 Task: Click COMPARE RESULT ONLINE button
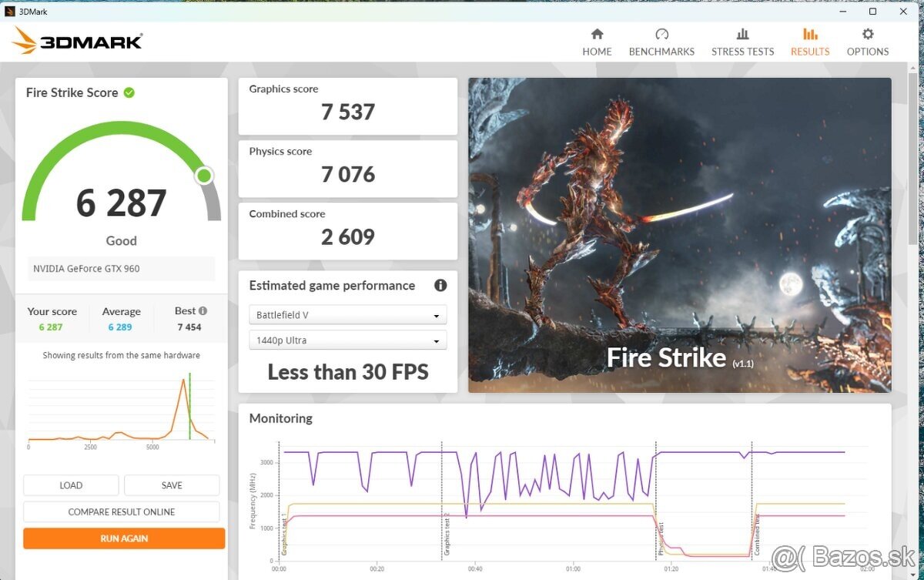[x=122, y=511]
